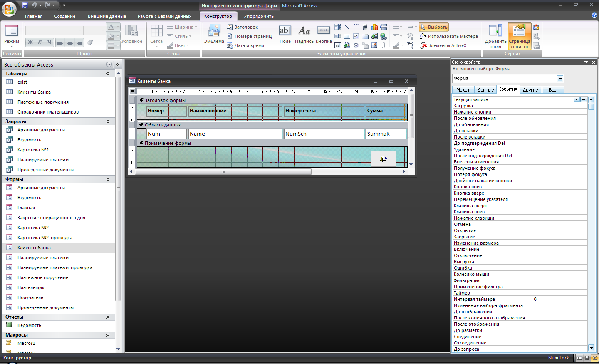
Task: Click the Интервал таймера value field
Action: pos(560,299)
